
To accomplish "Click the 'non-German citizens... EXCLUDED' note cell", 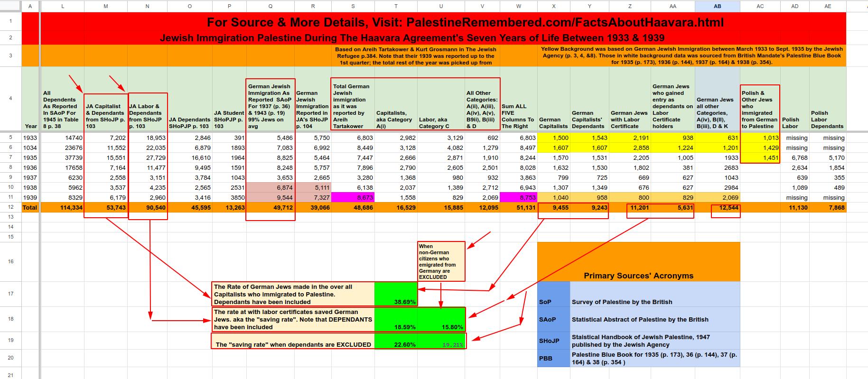I will (441, 261).
